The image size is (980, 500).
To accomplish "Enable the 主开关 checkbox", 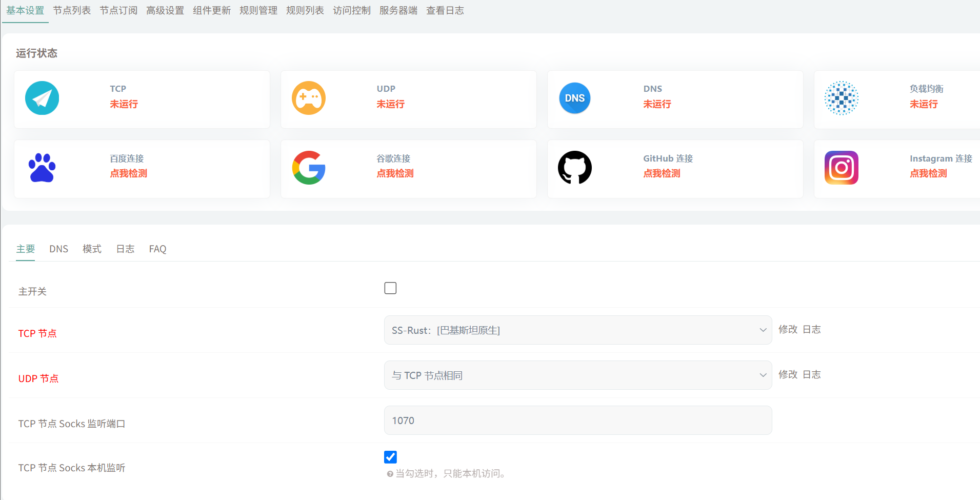I will click(390, 288).
